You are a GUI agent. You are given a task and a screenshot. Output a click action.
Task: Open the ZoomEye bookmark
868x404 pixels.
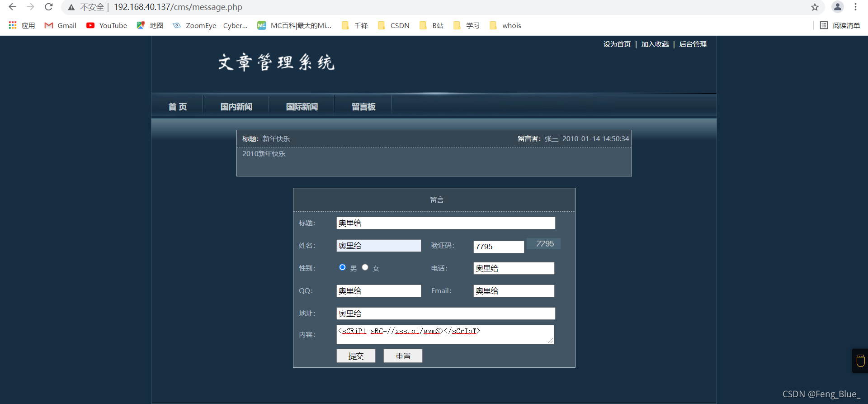pos(210,25)
